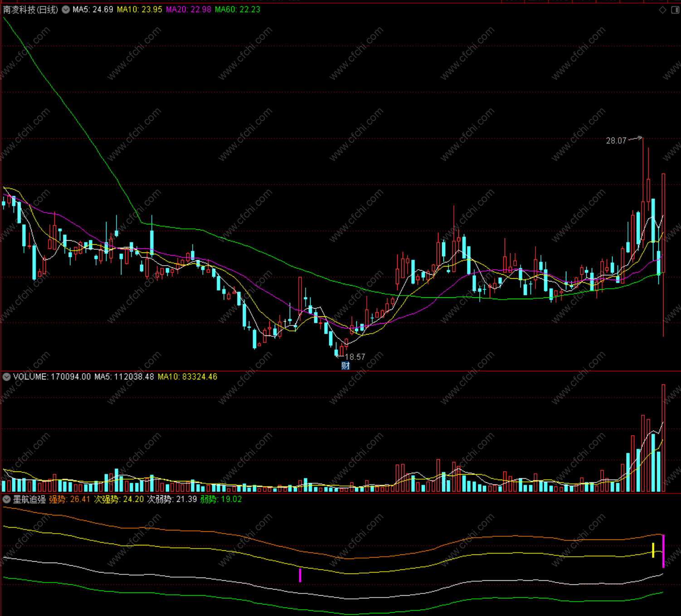Select the MA20: 22.98 label

coord(188,10)
